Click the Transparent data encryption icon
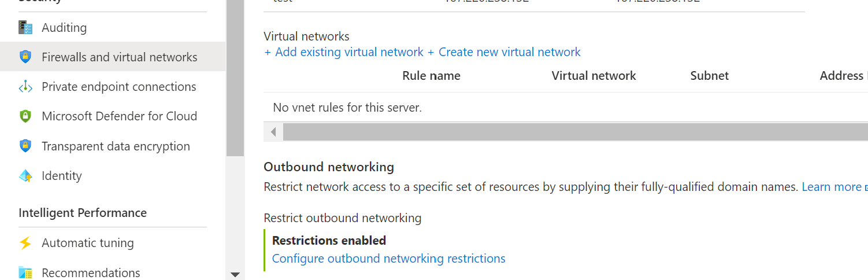868x280 pixels. pyautogui.click(x=25, y=146)
